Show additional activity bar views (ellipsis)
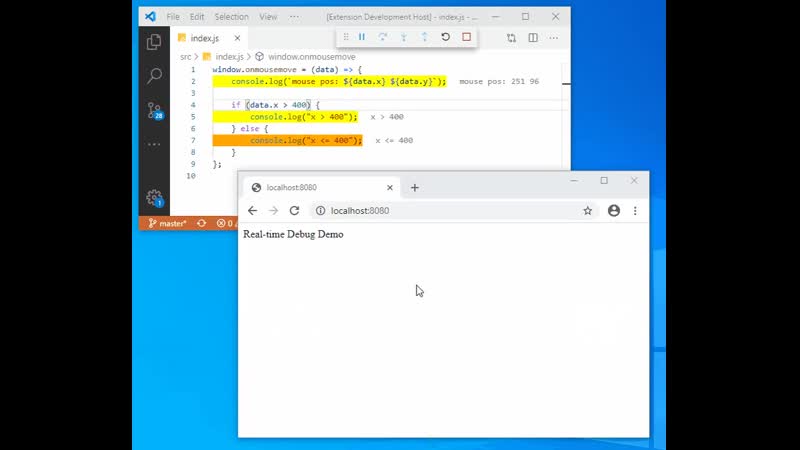 click(x=154, y=144)
